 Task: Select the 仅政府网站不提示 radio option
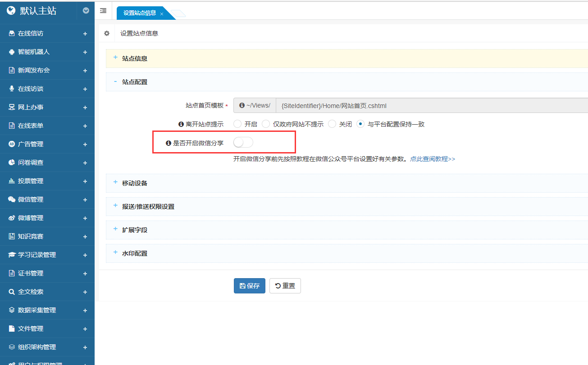point(266,124)
